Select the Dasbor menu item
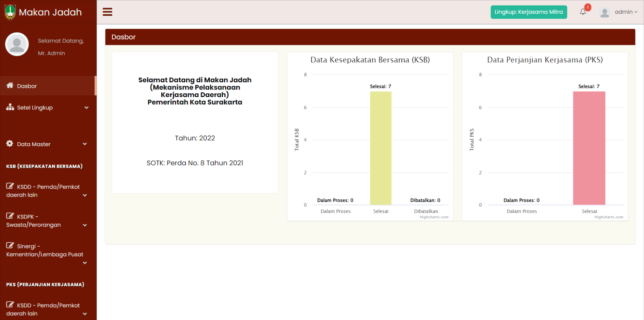This screenshot has height=320, width=644. click(x=27, y=86)
